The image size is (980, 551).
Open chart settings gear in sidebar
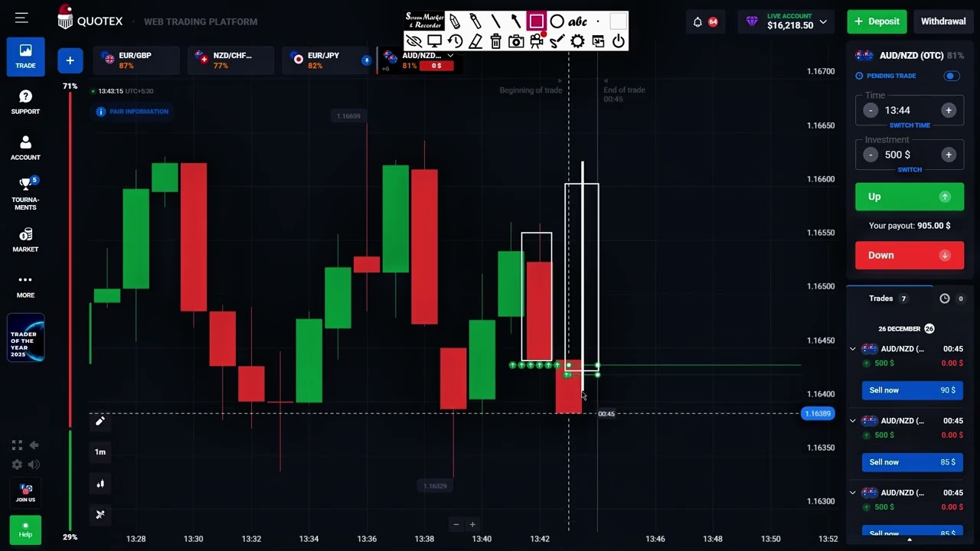(x=17, y=465)
